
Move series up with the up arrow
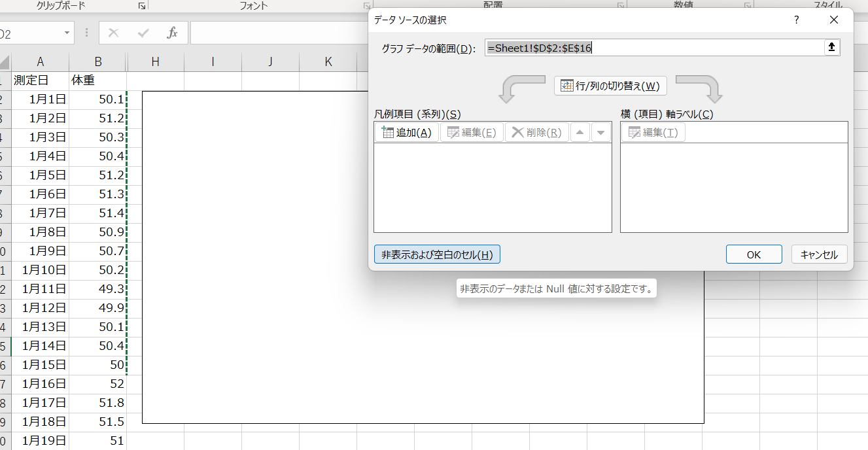[580, 133]
